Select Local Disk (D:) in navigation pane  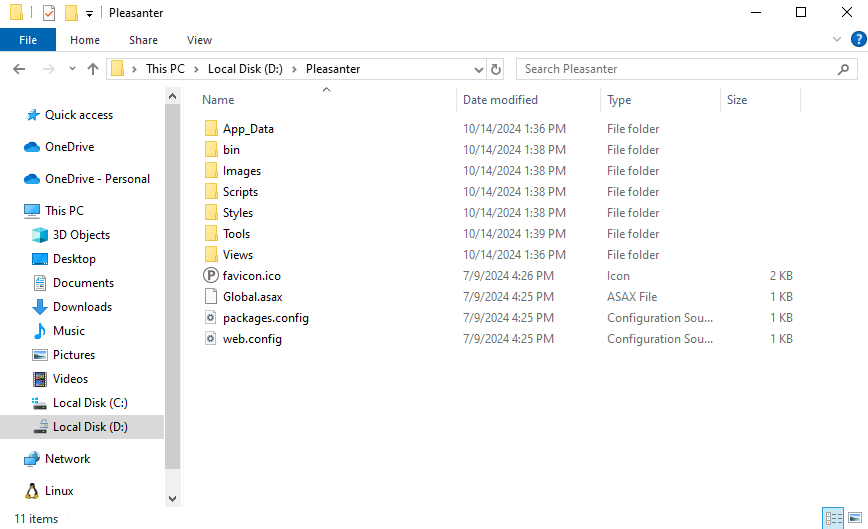[x=90, y=427]
